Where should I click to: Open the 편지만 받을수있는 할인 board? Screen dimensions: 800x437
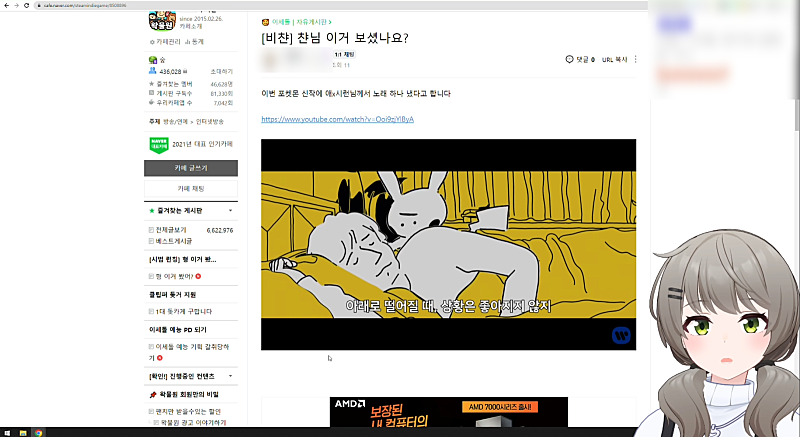pyautogui.click(x=188, y=412)
